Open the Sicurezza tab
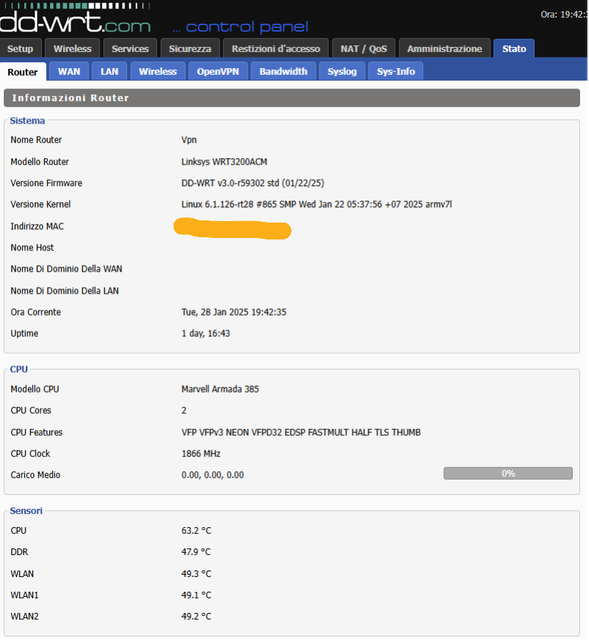 (190, 49)
